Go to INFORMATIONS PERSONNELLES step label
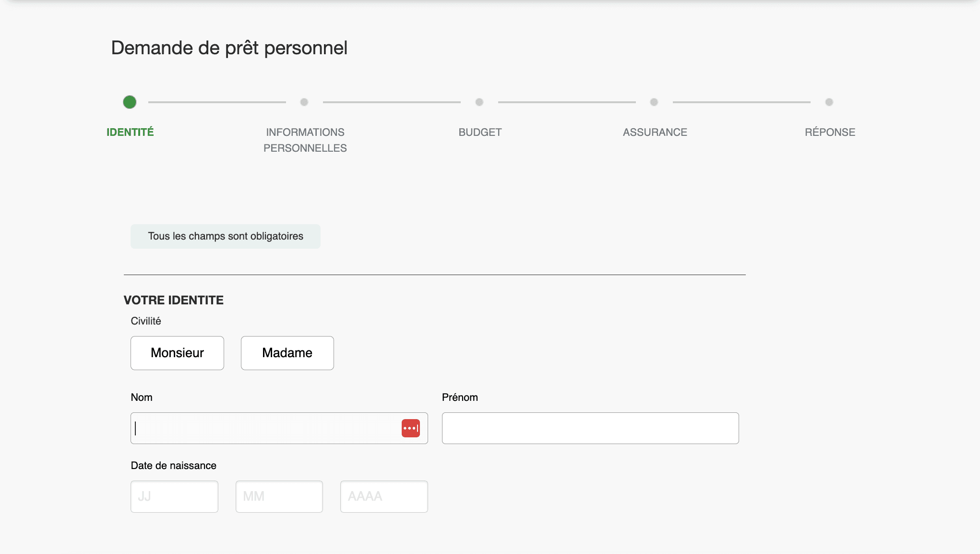The height and width of the screenshot is (554, 980). coord(305,140)
